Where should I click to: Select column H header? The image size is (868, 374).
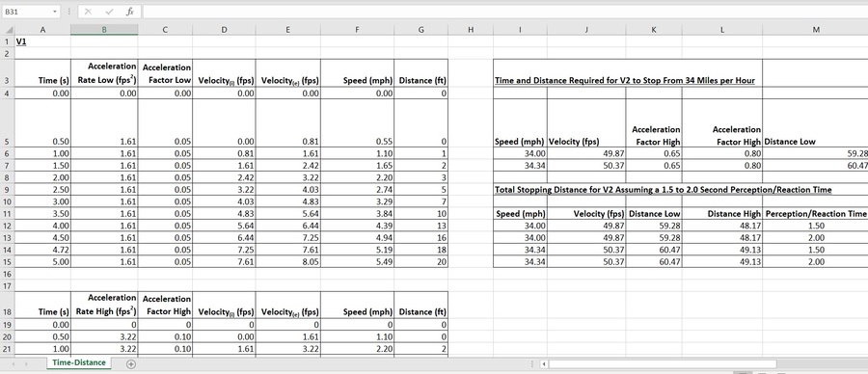click(x=471, y=31)
